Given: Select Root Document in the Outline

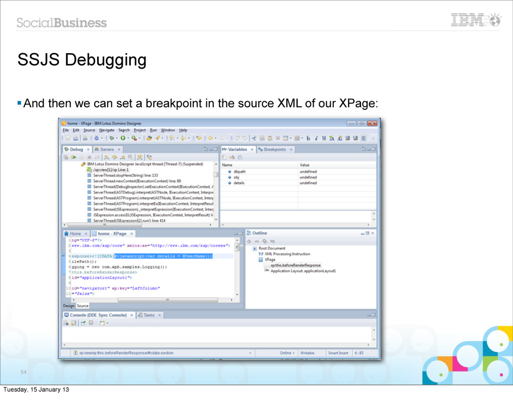Looking at the screenshot, I should click(269, 249).
